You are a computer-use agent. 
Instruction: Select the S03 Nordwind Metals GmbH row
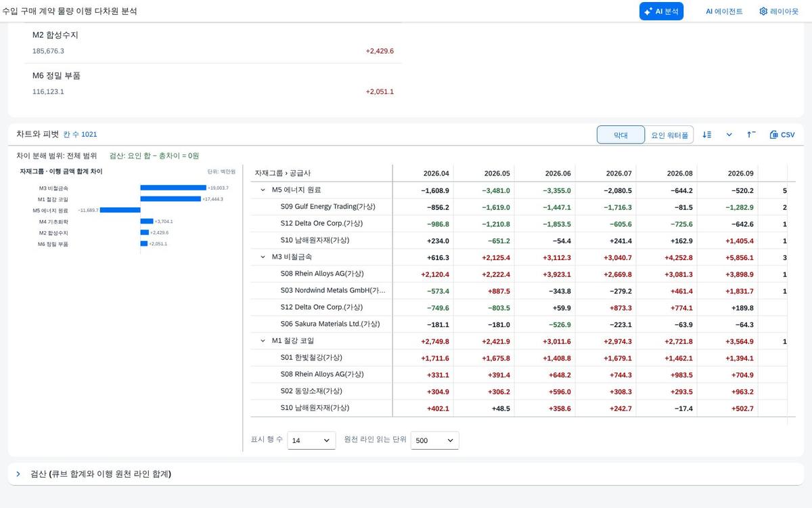pyautogui.click(x=333, y=291)
